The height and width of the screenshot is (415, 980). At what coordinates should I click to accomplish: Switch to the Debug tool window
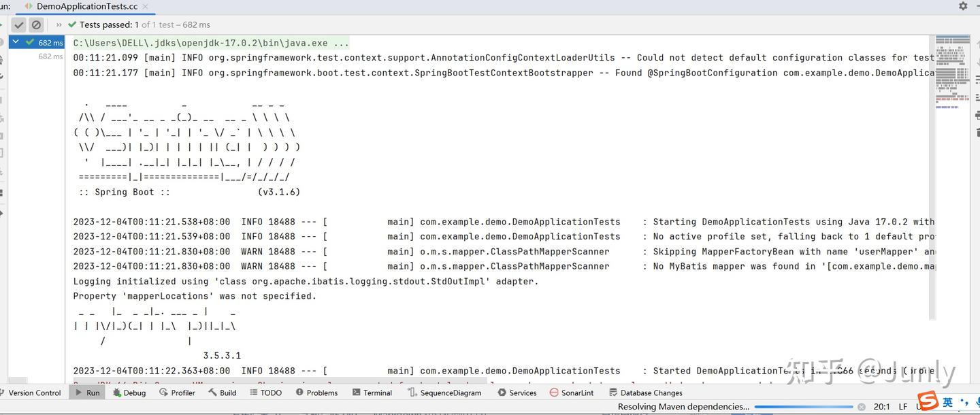pyautogui.click(x=129, y=393)
